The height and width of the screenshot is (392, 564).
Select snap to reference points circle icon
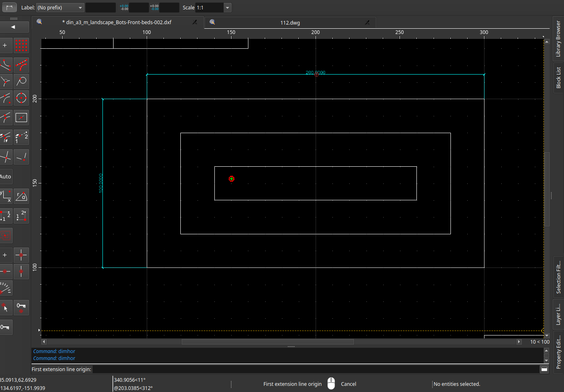point(21,98)
